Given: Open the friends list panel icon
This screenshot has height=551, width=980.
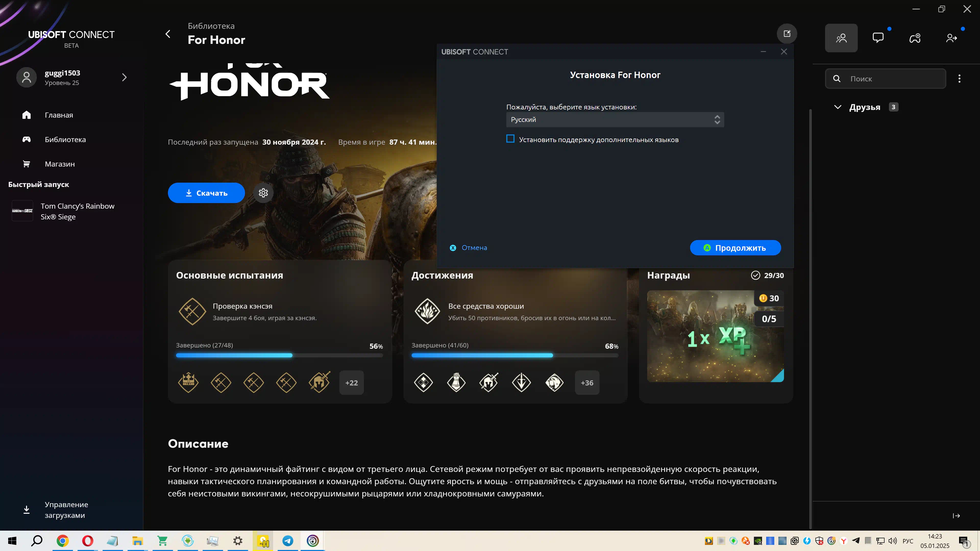Looking at the screenshot, I should (x=841, y=38).
